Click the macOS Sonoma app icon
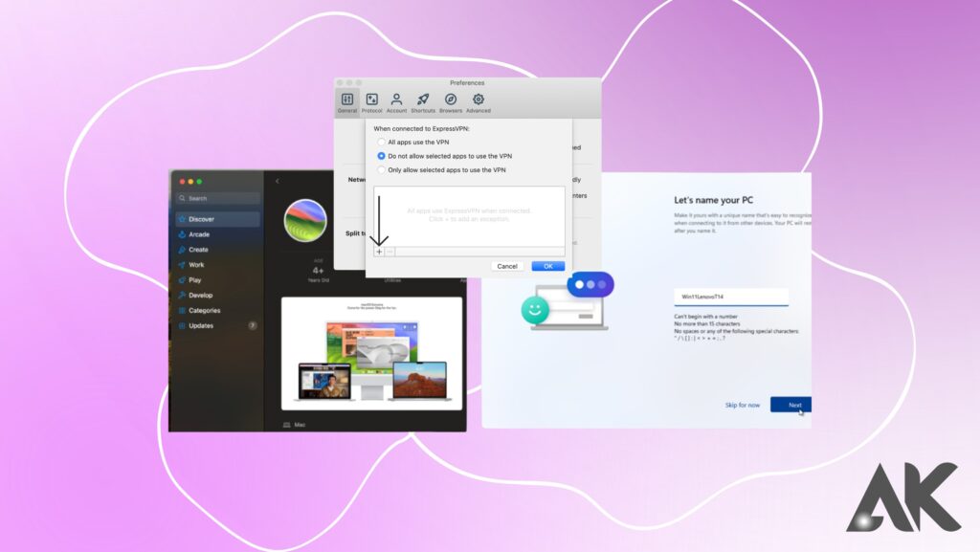 (305, 220)
